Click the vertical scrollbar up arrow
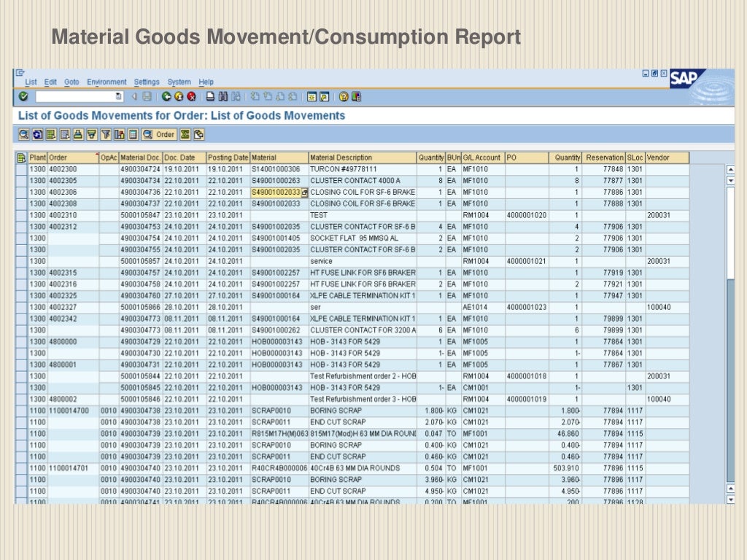The width and height of the screenshot is (747, 560). (730, 169)
